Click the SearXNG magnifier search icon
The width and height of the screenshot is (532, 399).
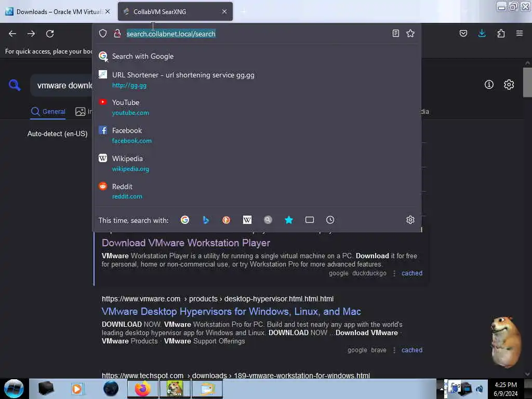[x=15, y=85]
